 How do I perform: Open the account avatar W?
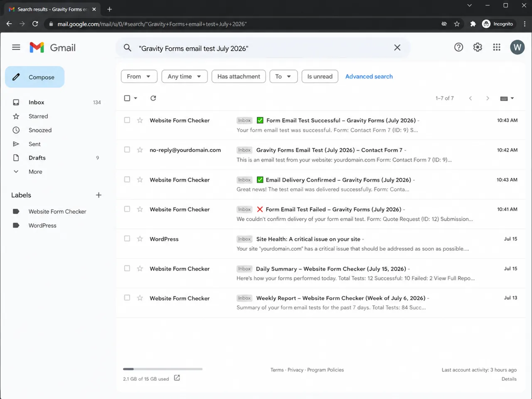[517, 47]
